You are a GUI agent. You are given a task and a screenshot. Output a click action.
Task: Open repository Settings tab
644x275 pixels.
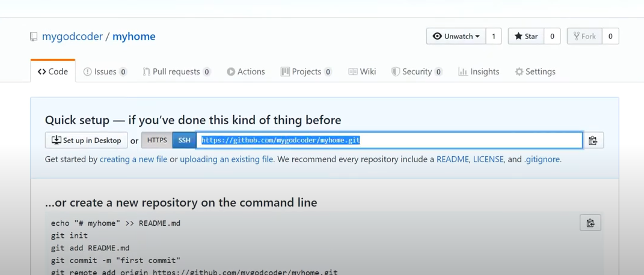tap(535, 71)
